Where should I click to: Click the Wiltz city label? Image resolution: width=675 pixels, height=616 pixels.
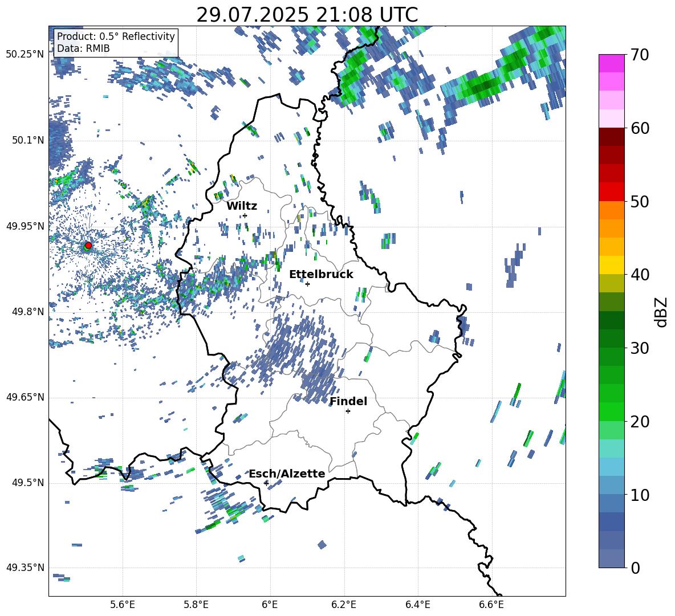pyautogui.click(x=242, y=206)
